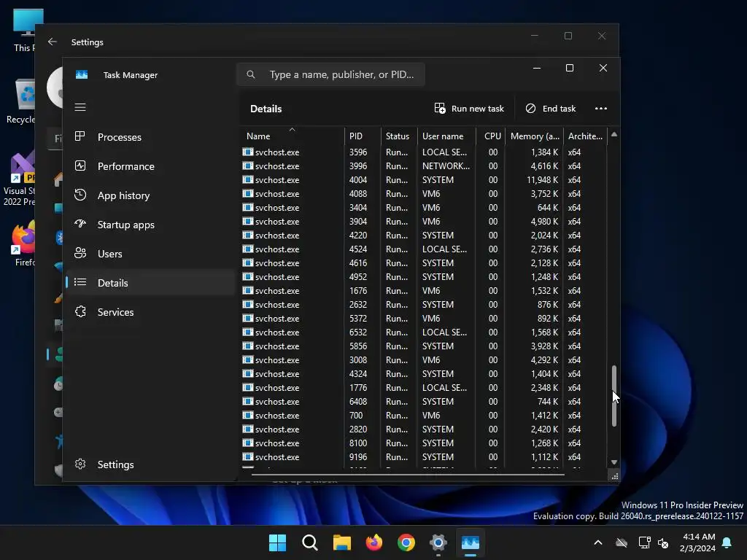747x560 pixels.
Task: Open File Explorer from the taskbar
Action: click(x=341, y=542)
